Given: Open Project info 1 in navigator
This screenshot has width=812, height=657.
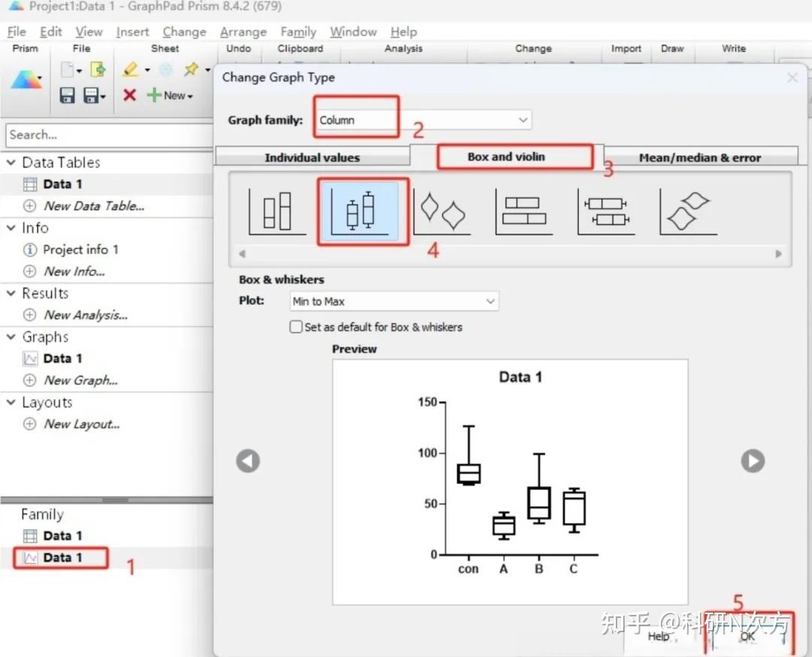Looking at the screenshot, I should pos(80,250).
